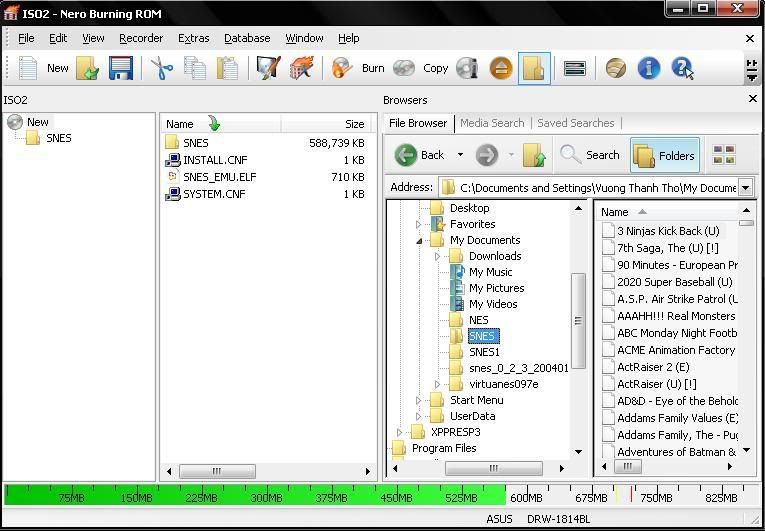Open the Disc Info icon
Screen dimensions: 765x531
467,68
